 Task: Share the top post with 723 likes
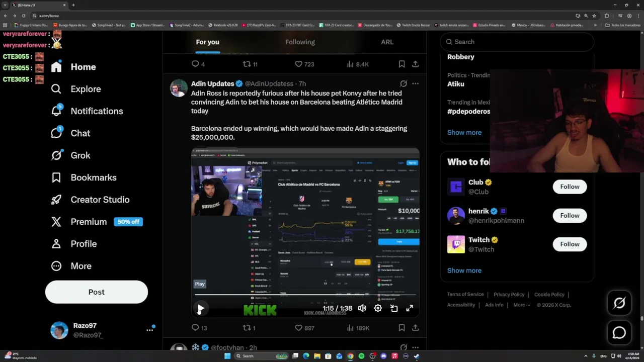[x=415, y=64]
